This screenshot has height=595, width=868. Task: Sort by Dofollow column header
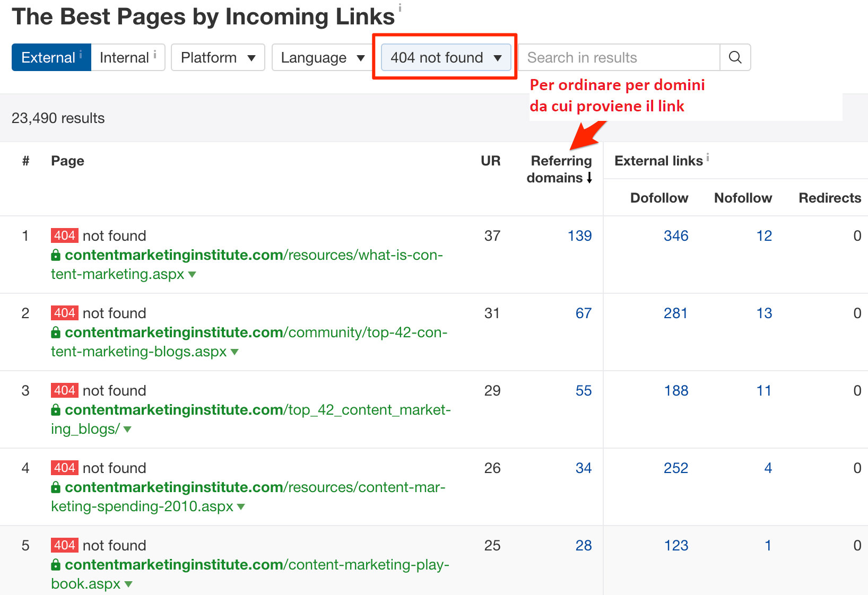tap(659, 198)
